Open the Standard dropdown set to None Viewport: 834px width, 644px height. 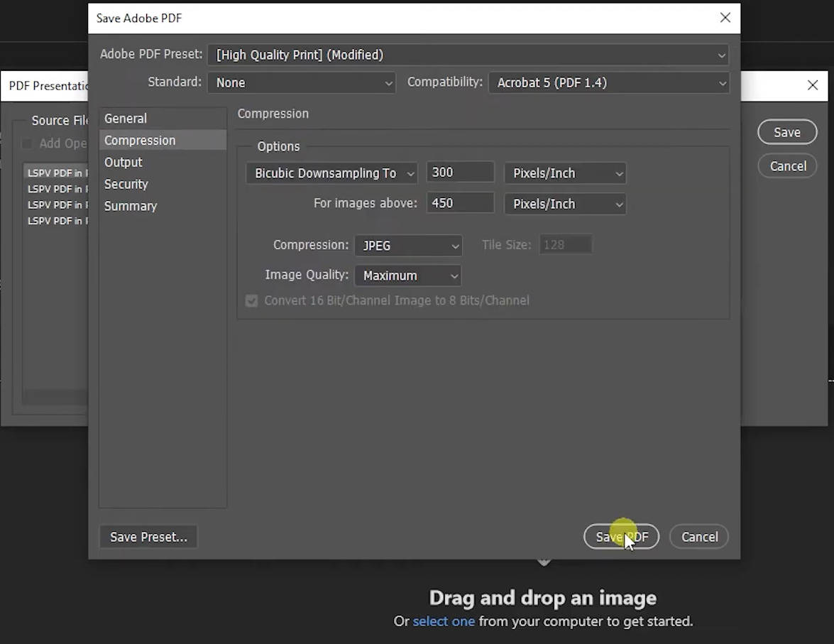point(302,83)
